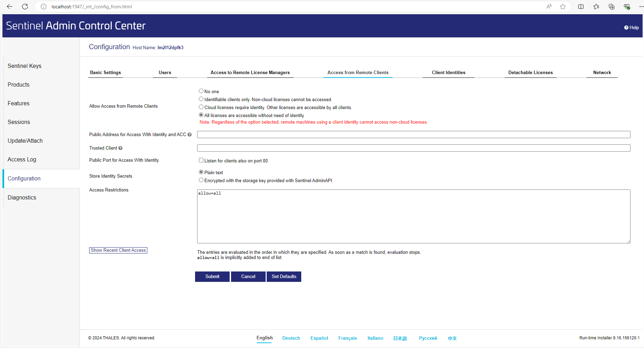Image resolution: width=644 pixels, height=348 pixels.
Task: Open browser essentials heart icon
Action: [x=627, y=7]
